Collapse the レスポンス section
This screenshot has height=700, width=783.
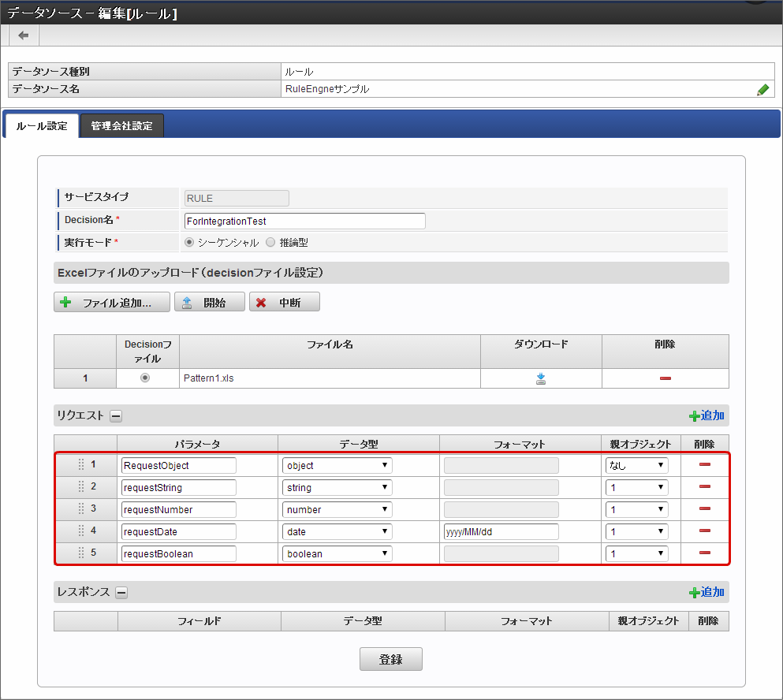121,593
